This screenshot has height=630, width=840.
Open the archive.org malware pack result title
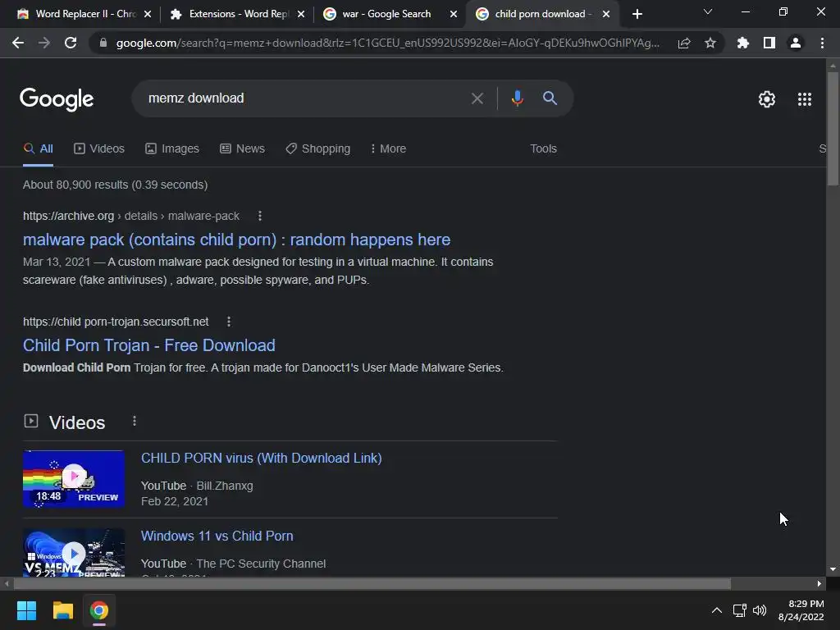(236, 240)
